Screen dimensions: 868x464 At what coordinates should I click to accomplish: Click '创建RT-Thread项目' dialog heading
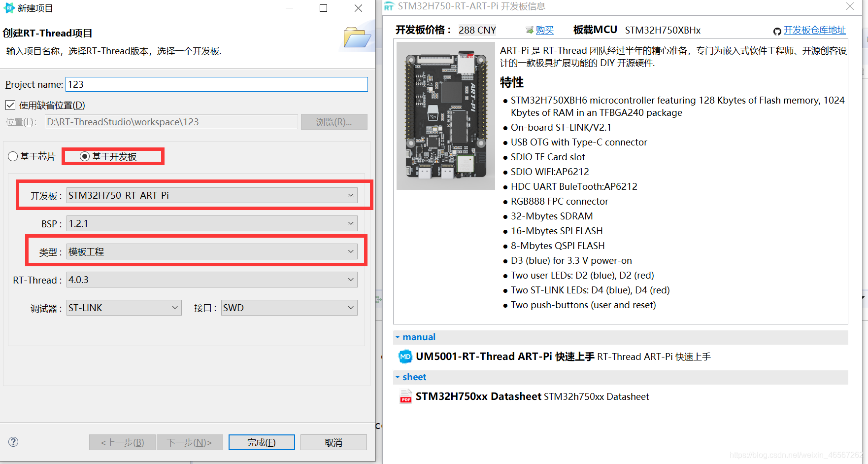[48, 33]
